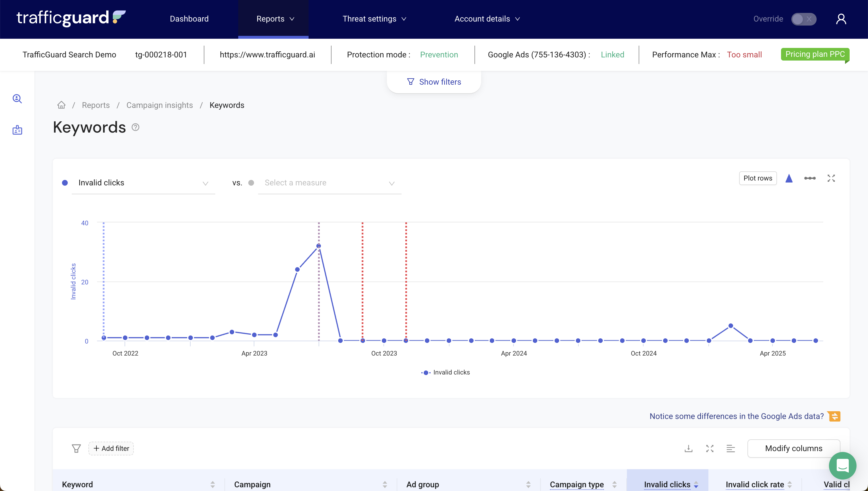868x491 pixels.
Task: Open the Google Ads data differences link
Action: (x=737, y=416)
